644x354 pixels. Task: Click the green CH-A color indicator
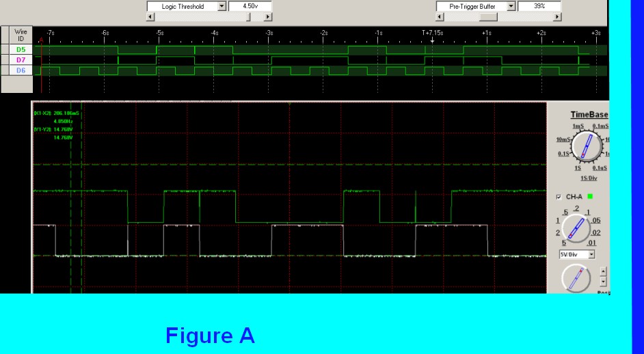click(x=590, y=197)
